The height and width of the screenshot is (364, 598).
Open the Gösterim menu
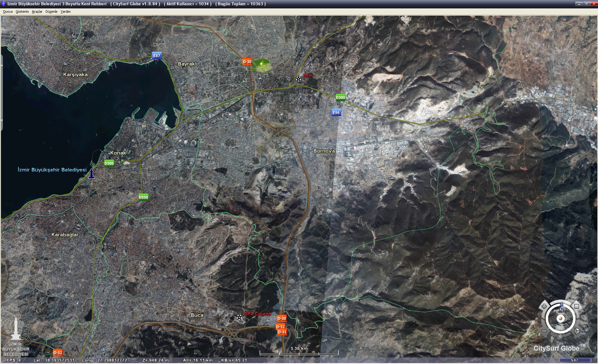coord(22,12)
